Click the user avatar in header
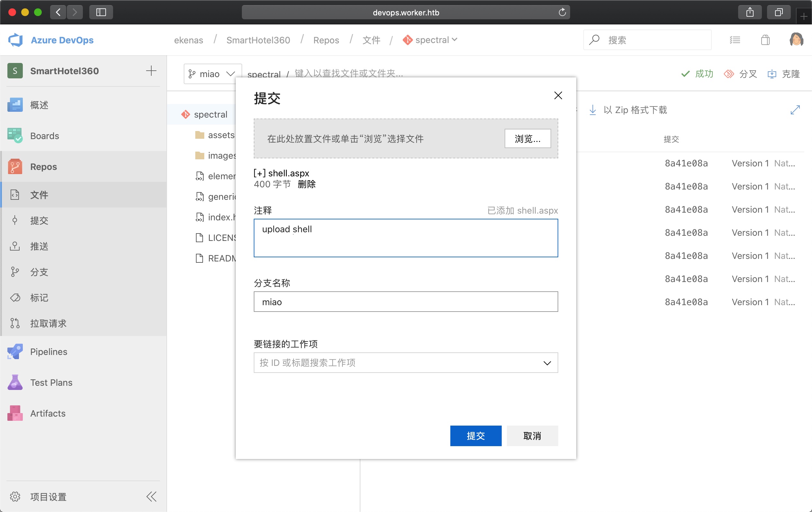Viewport: 812px width, 512px height. 796,40
